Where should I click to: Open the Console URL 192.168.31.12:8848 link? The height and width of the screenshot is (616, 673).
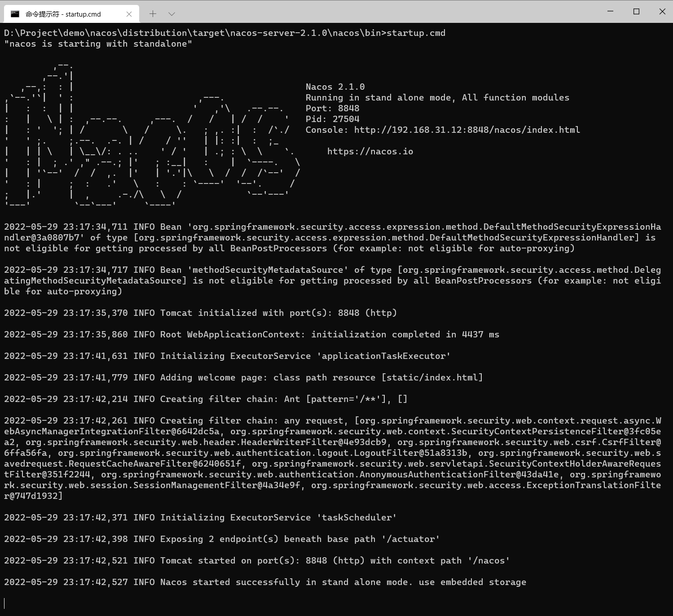pos(467,130)
